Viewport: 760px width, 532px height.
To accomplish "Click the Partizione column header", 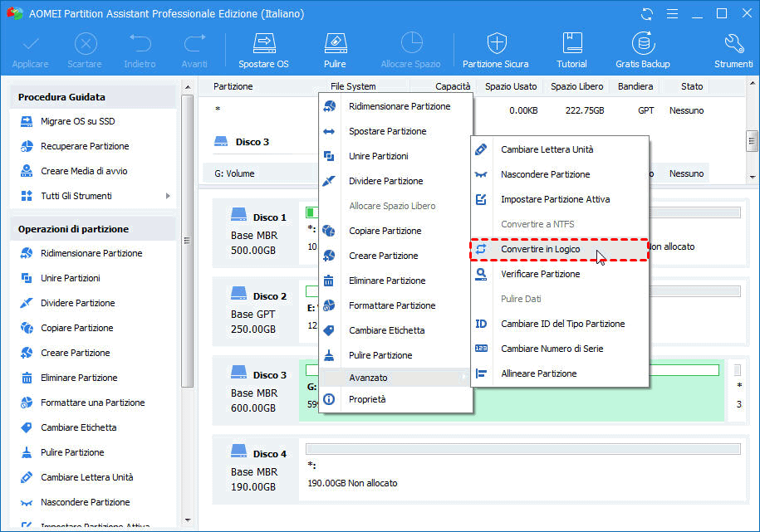I will click(233, 86).
